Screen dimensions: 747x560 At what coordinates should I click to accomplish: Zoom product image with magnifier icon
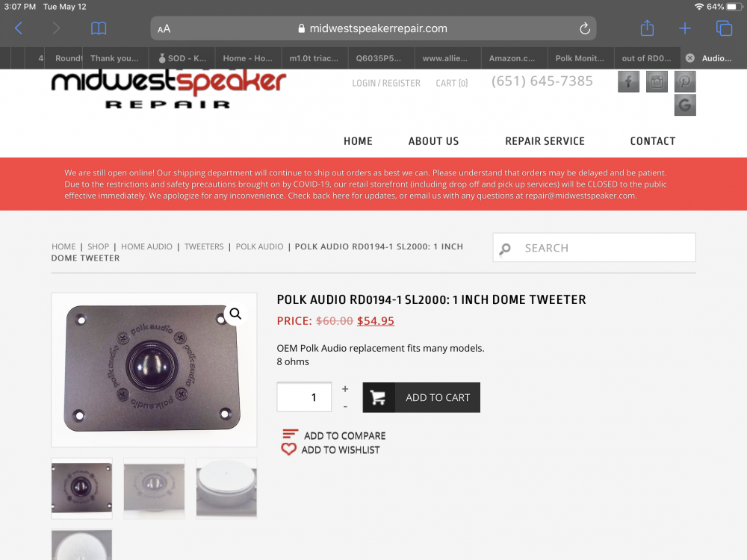point(235,314)
